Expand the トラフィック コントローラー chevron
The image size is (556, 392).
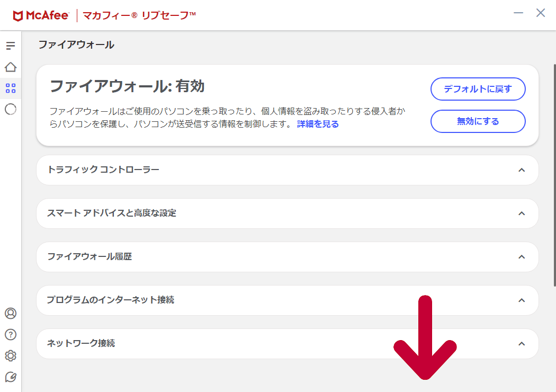[x=522, y=170]
